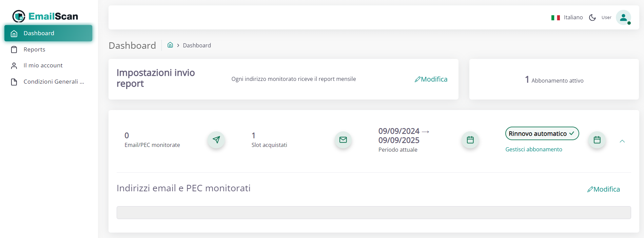
Task: Click the Il mio account person icon
Action: (14, 66)
